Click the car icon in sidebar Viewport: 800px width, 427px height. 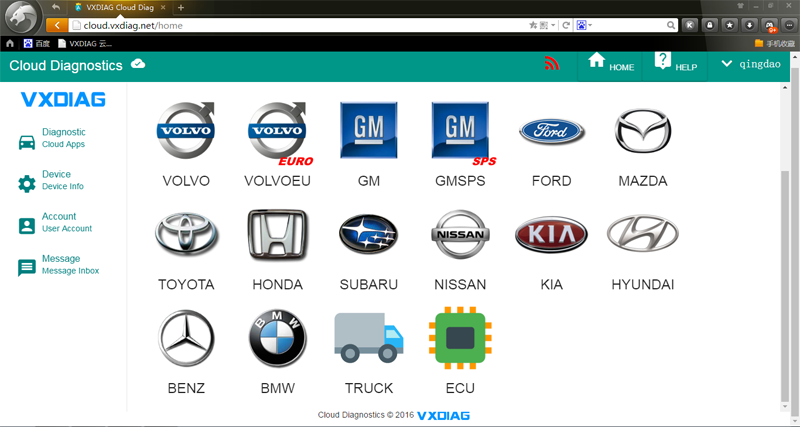pyautogui.click(x=27, y=142)
